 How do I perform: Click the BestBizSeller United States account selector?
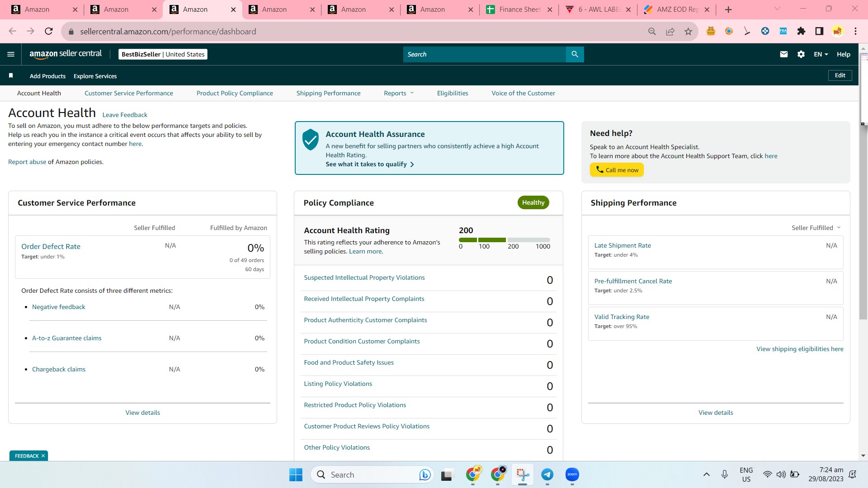[x=163, y=54]
